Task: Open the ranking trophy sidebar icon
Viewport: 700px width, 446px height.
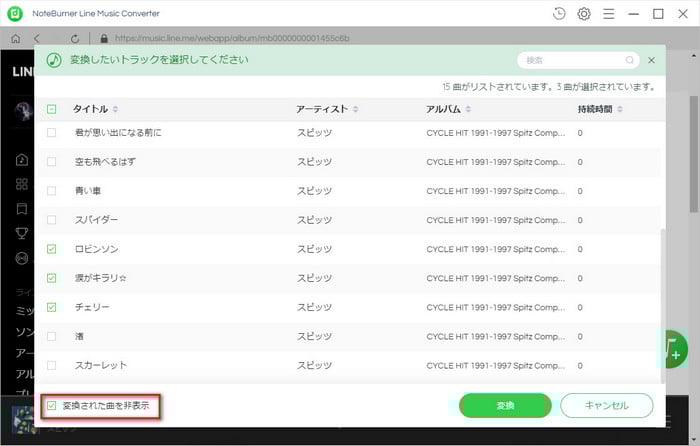Action: coord(21,233)
